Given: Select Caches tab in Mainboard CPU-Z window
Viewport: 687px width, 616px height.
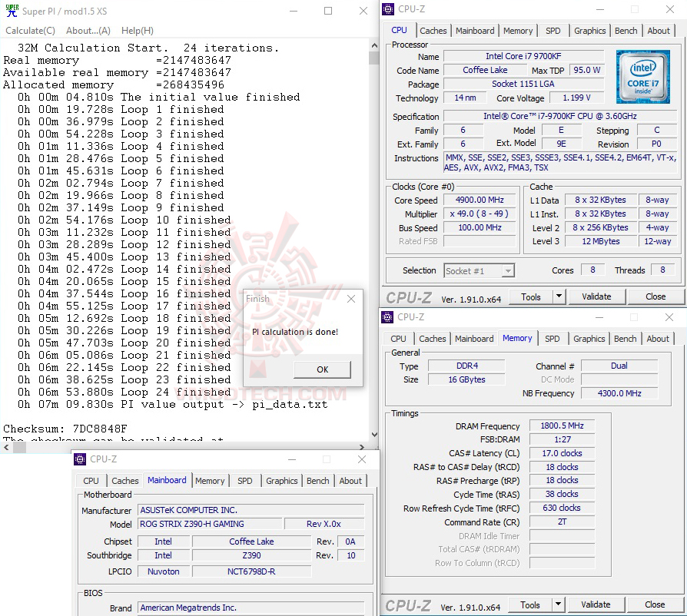Looking at the screenshot, I should pyautogui.click(x=124, y=481).
